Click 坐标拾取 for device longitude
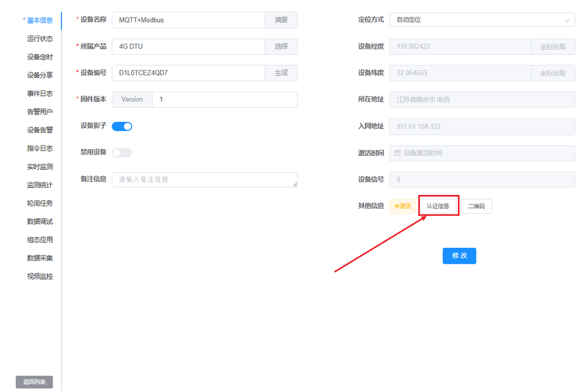The height and width of the screenshot is (392, 584). point(552,47)
